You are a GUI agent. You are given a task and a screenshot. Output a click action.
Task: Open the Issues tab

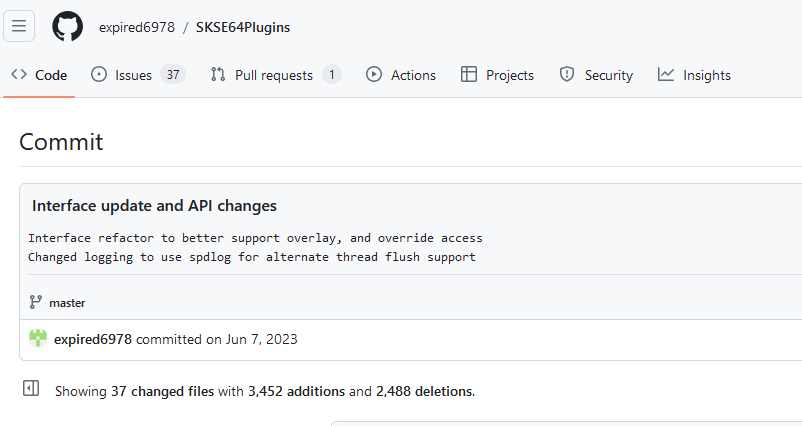pos(134,75)
